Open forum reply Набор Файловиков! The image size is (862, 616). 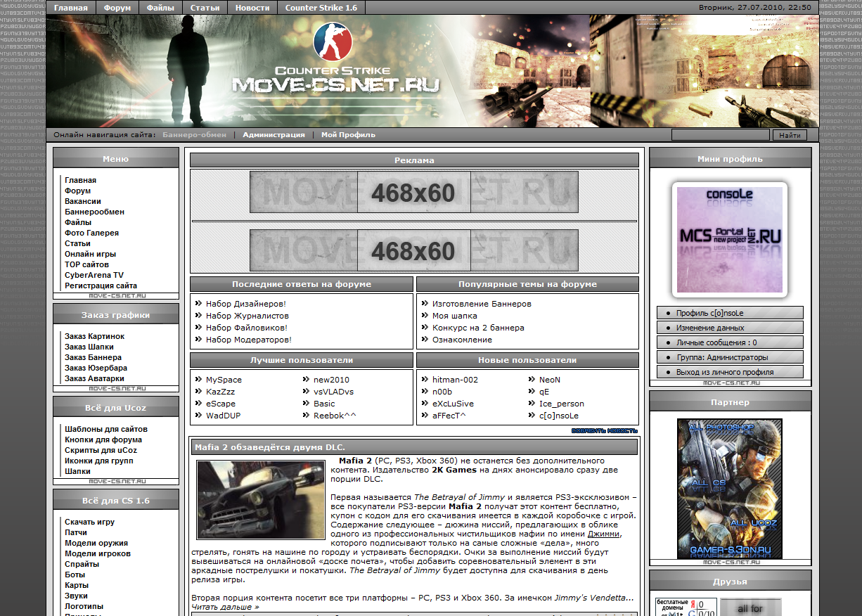point(247,328)
